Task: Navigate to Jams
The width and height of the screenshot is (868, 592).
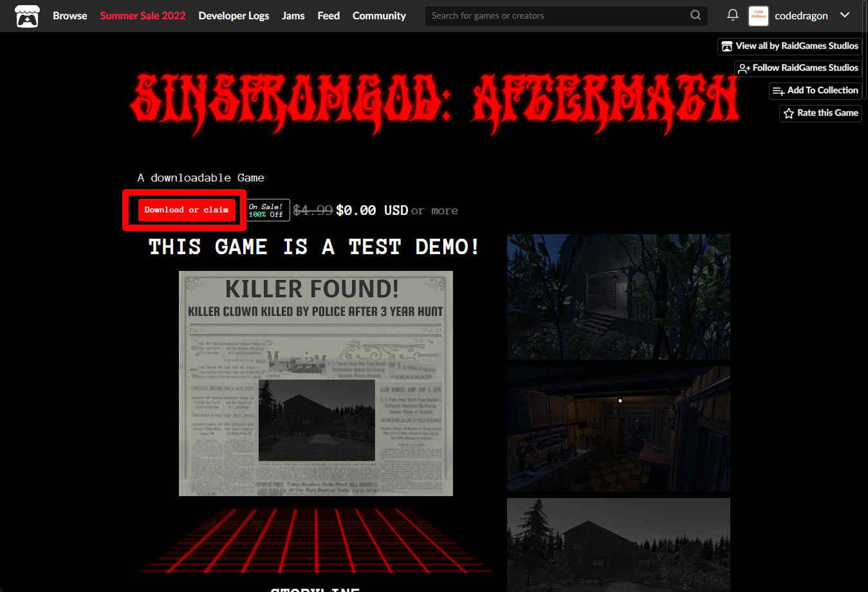Action: pyautogui.click(x=293, y=15)
